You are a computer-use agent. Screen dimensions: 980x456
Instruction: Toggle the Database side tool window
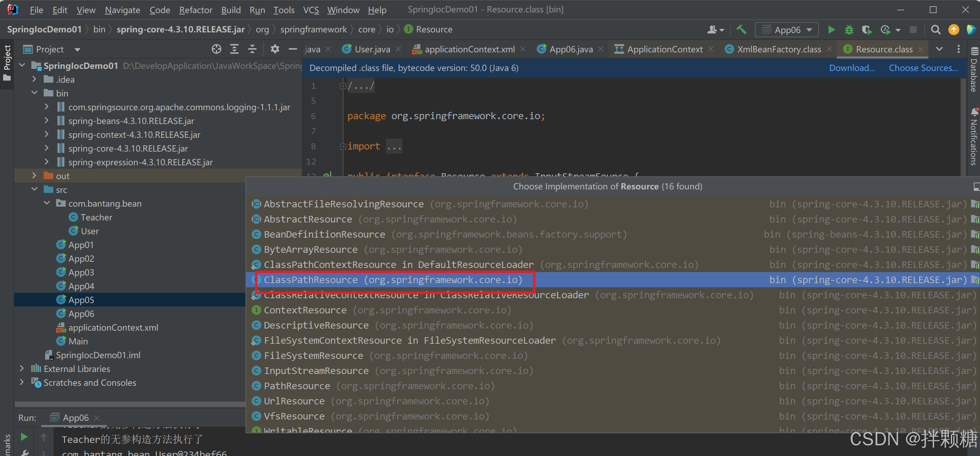(973, 70)
